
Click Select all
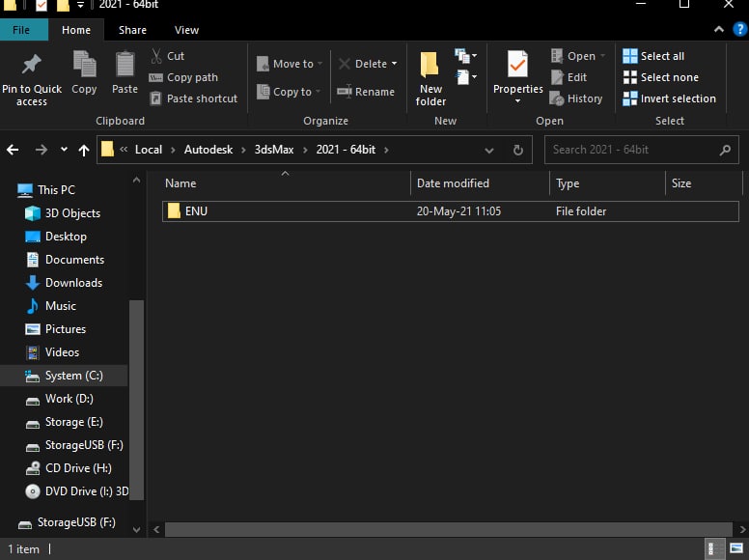pos(653,56)
